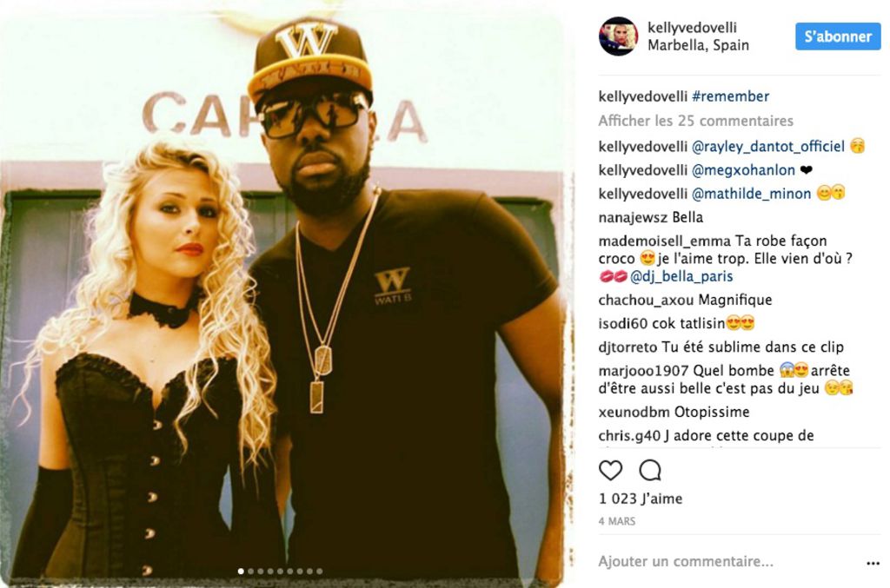Open the @megxohanlon mention link
The width and height of the screenshot is (890, 588).
coord(743,170)
